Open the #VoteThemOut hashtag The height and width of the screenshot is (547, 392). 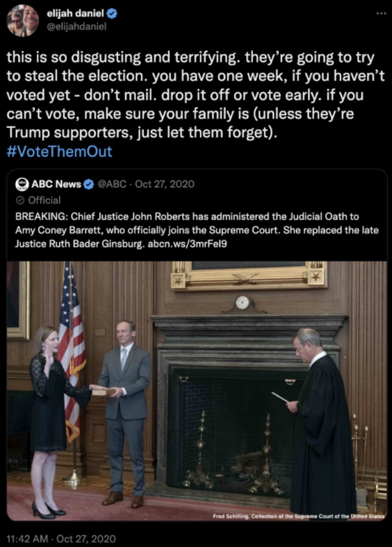[x=60, y=152]
